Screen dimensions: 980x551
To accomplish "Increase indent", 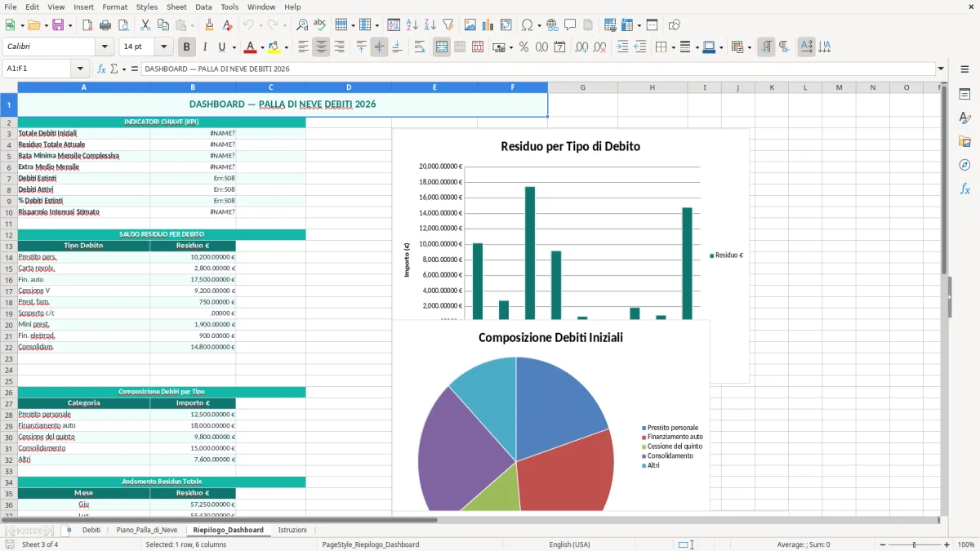I will pyautogui.click(x=622, y=47).
